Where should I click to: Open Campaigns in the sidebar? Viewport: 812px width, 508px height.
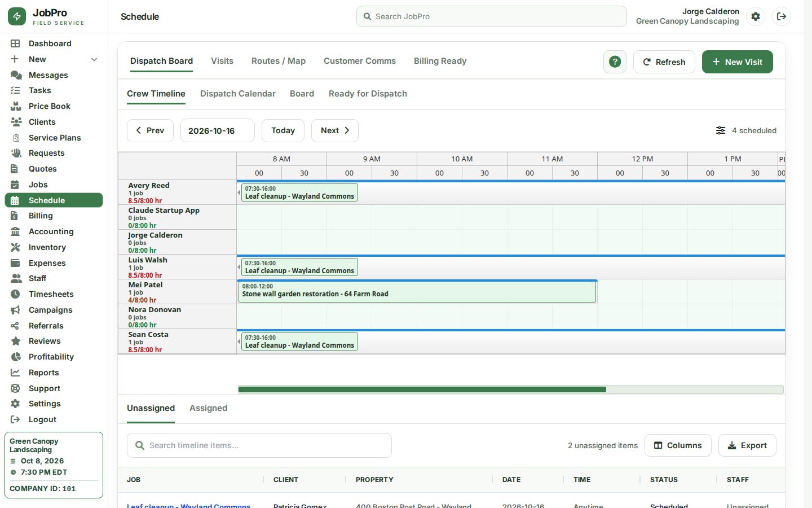click(54, 310)
